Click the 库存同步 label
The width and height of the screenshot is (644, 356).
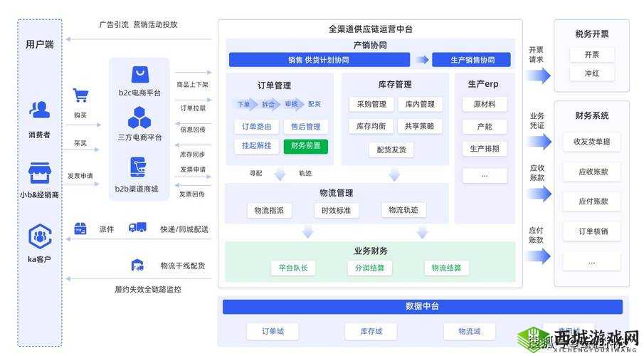[192, 155]
